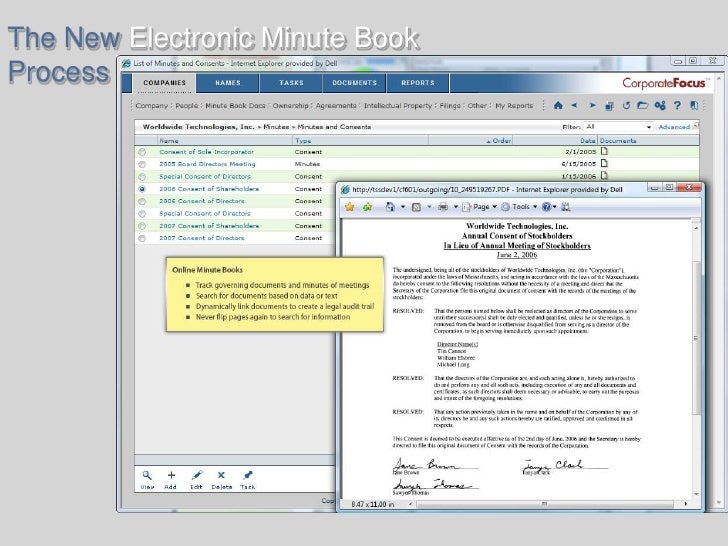Viewport: 728px width, 546px height.
Task: Click the People submenu item
Action: point(187,106)
